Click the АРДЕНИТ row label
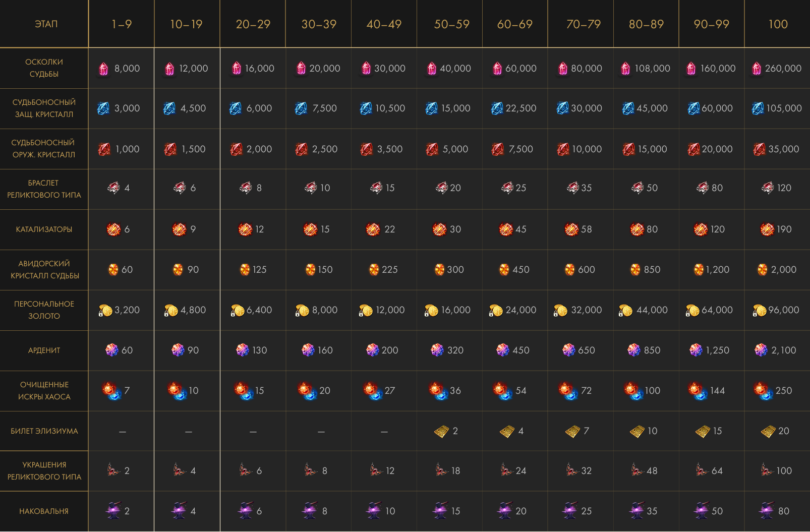Viewport: 810px width, 532px height. point(44,350)
